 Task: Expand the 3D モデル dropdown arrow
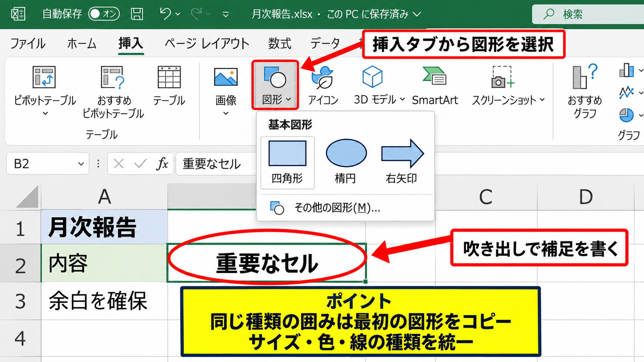click(x=402, y=99)
